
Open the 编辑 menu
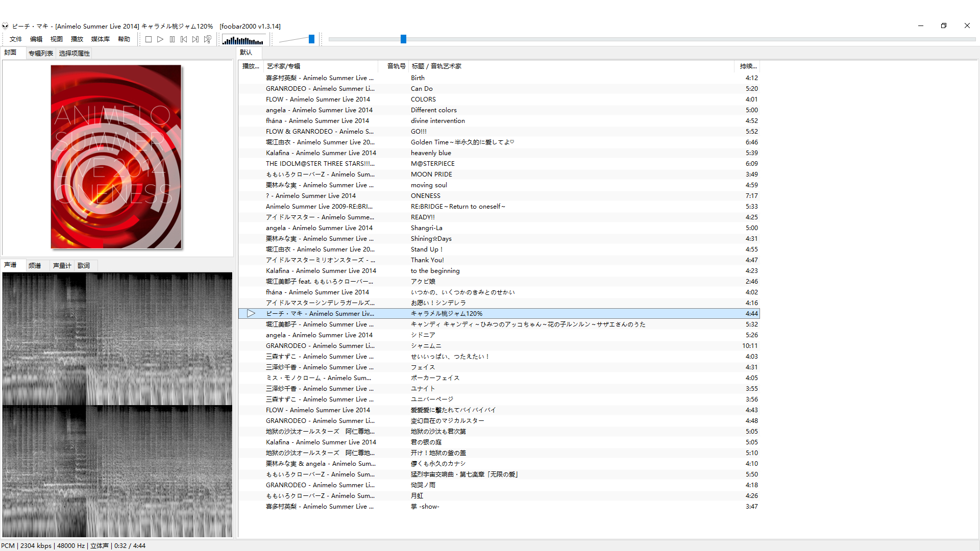click(36, 39)
